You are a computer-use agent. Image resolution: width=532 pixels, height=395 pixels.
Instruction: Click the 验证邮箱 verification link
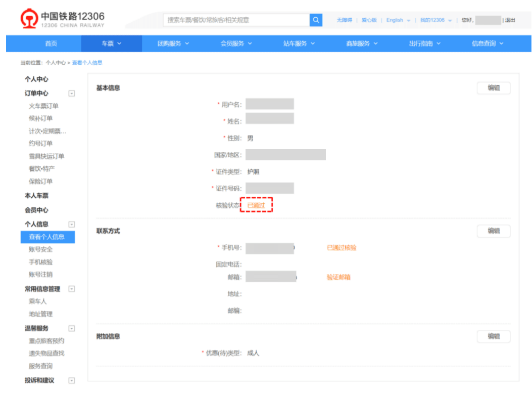338,277
